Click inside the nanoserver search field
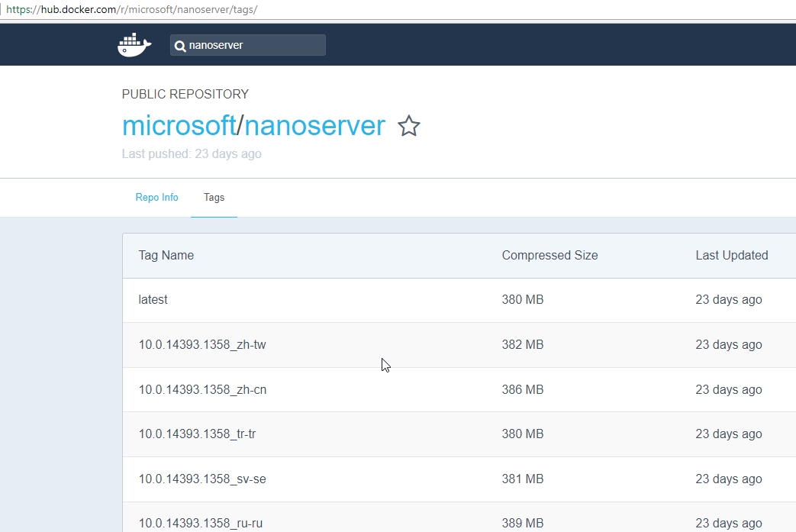796x532 pixels. [x=252, y=46]
